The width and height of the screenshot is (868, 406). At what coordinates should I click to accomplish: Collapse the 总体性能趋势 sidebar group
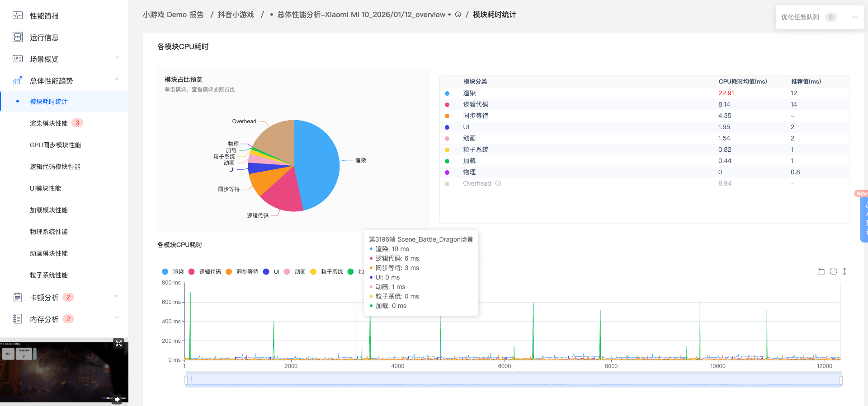coord(117,79)
